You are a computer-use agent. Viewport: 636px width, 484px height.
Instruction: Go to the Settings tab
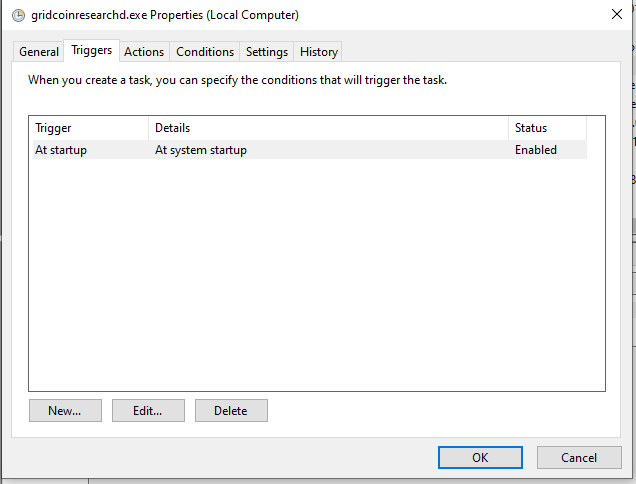(x=266, y=52)
